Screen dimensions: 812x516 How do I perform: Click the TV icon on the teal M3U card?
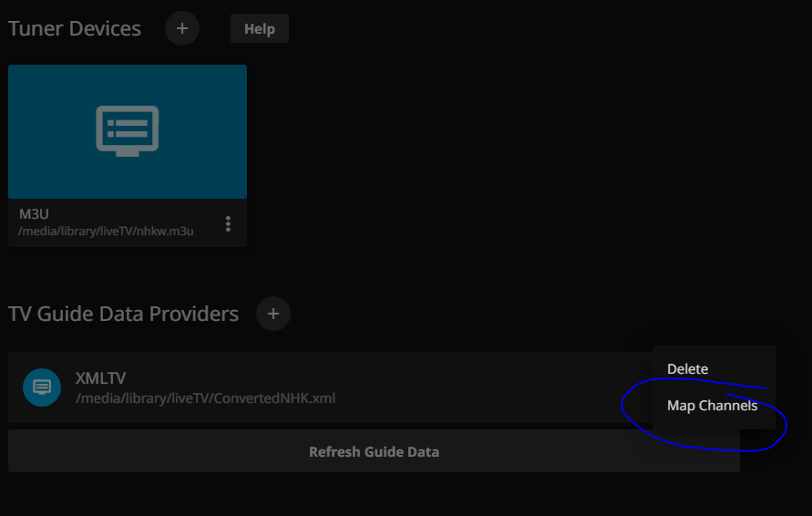pos(128,130)
